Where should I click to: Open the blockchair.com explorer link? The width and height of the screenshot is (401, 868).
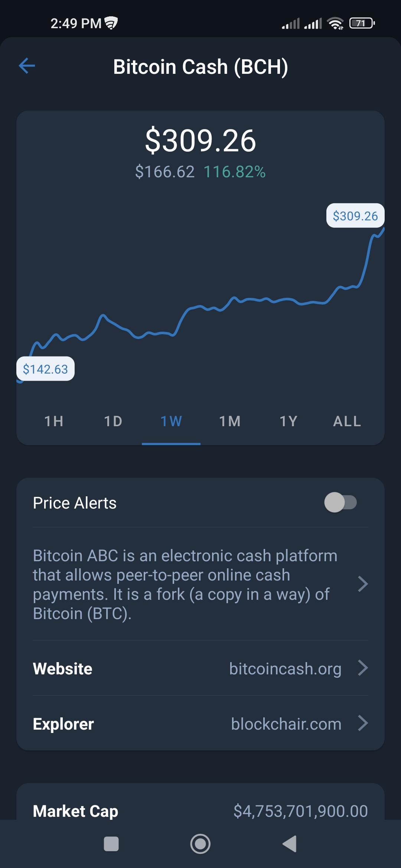[286, 724]
